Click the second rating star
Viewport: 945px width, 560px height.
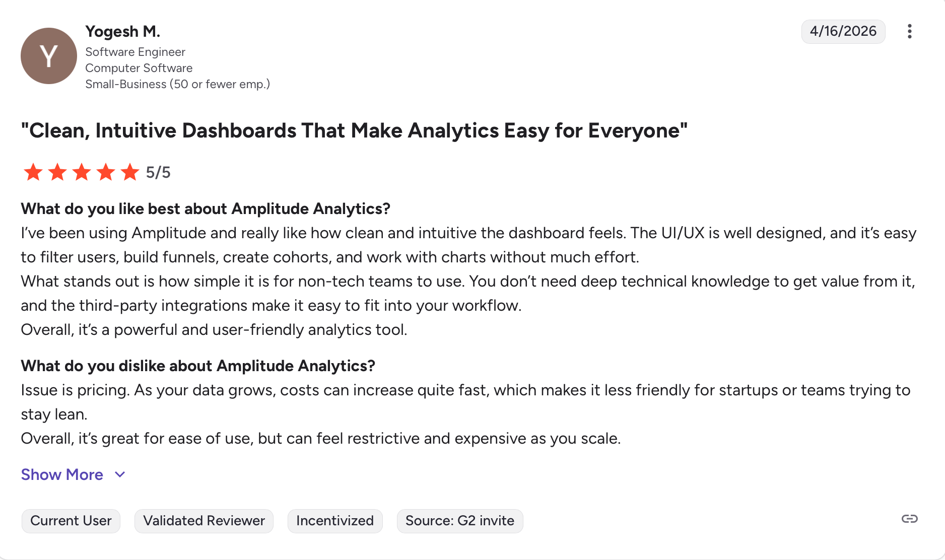click(x=57, y=172)
